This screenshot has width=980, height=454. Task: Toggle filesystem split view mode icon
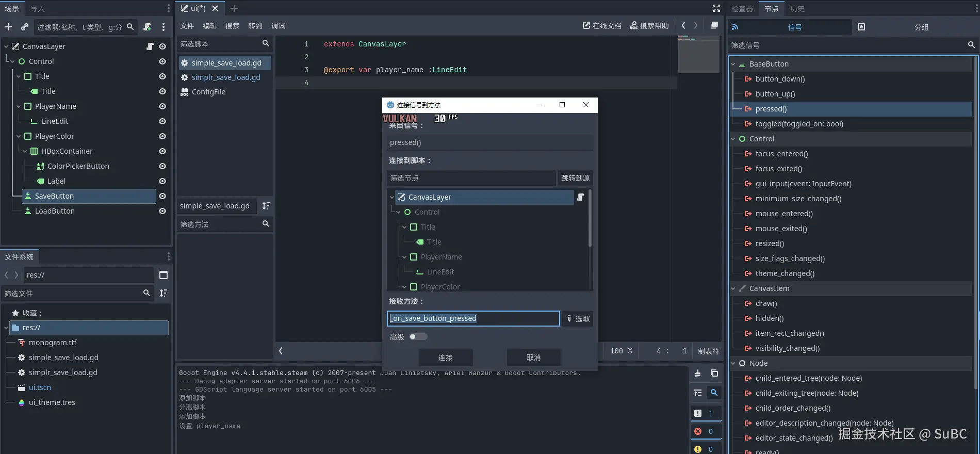pos(164,275)
